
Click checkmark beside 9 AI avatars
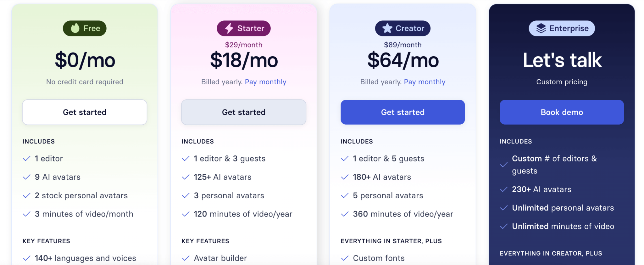(27, 177)
